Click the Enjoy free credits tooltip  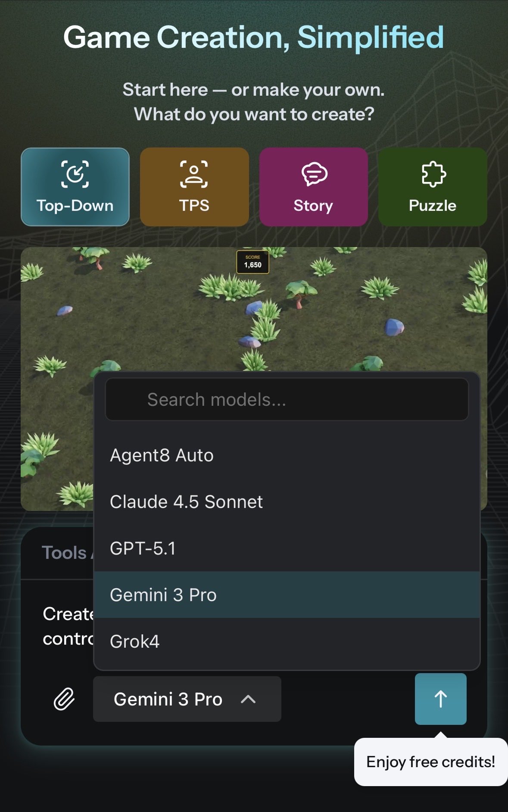(431, 762)
